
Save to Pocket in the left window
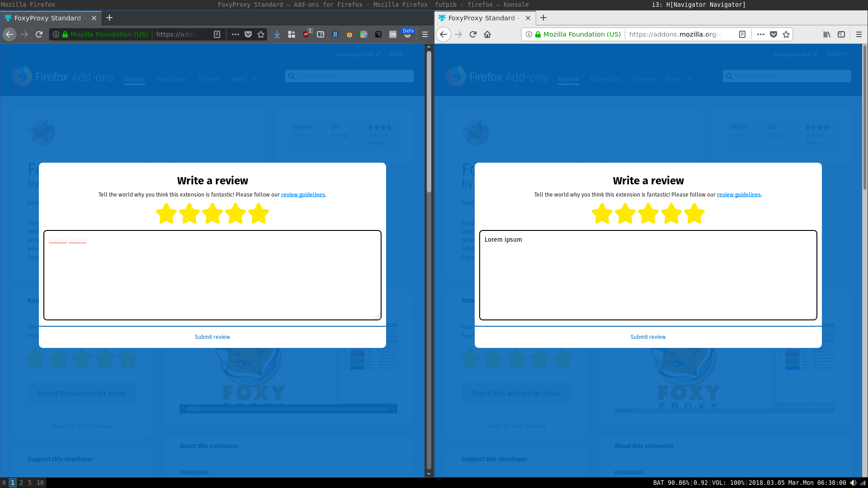pos(248,34)
